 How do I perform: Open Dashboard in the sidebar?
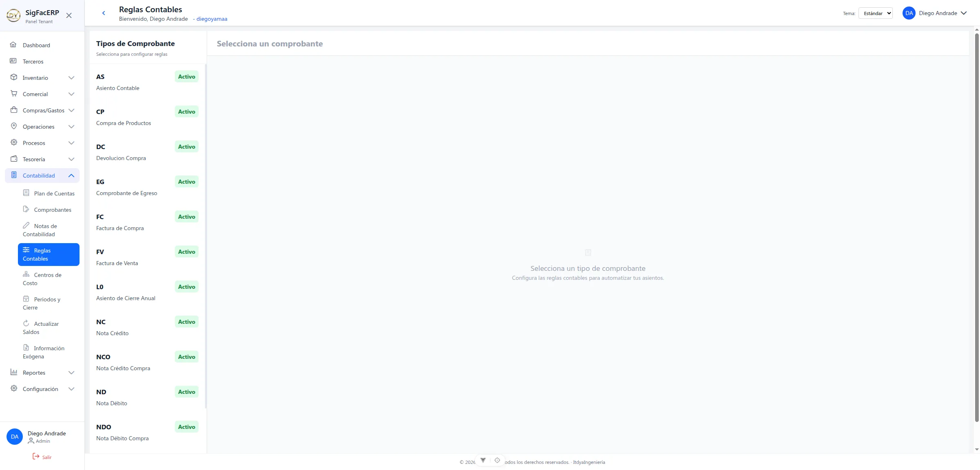click(x=42, y=45)
